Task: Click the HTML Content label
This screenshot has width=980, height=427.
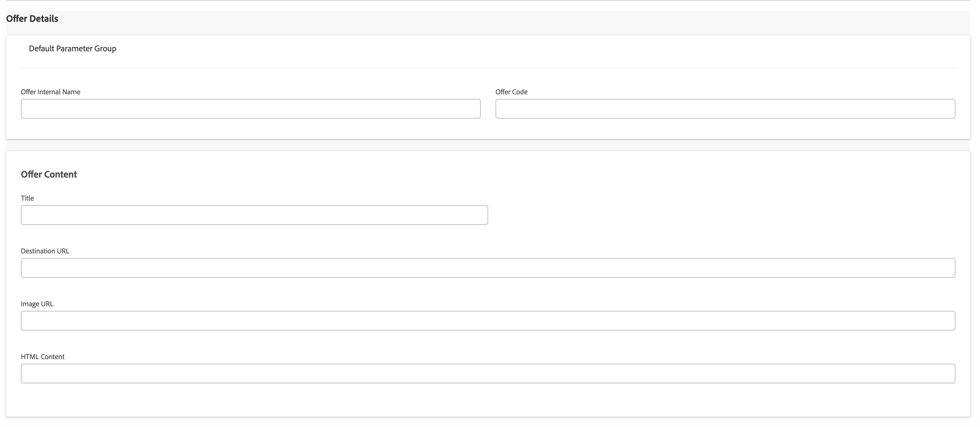Action: (x=42, y=357)
